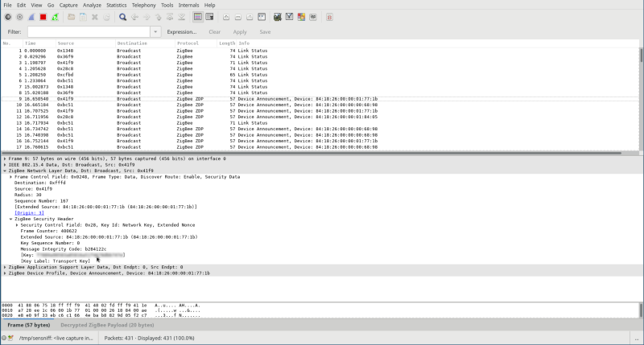Edit capture filters icon
The height and width of the screenshot is (345, 644).
[x=278, y=17]
